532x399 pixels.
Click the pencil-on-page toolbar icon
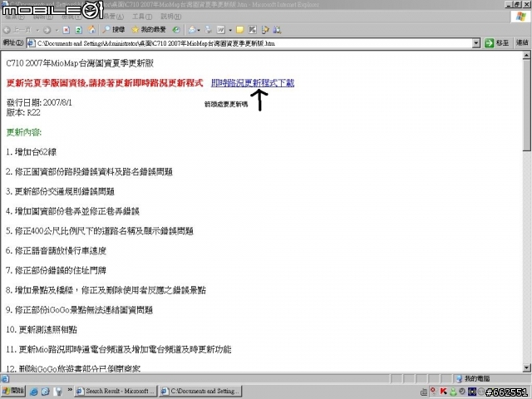click(x=265, y=30)
